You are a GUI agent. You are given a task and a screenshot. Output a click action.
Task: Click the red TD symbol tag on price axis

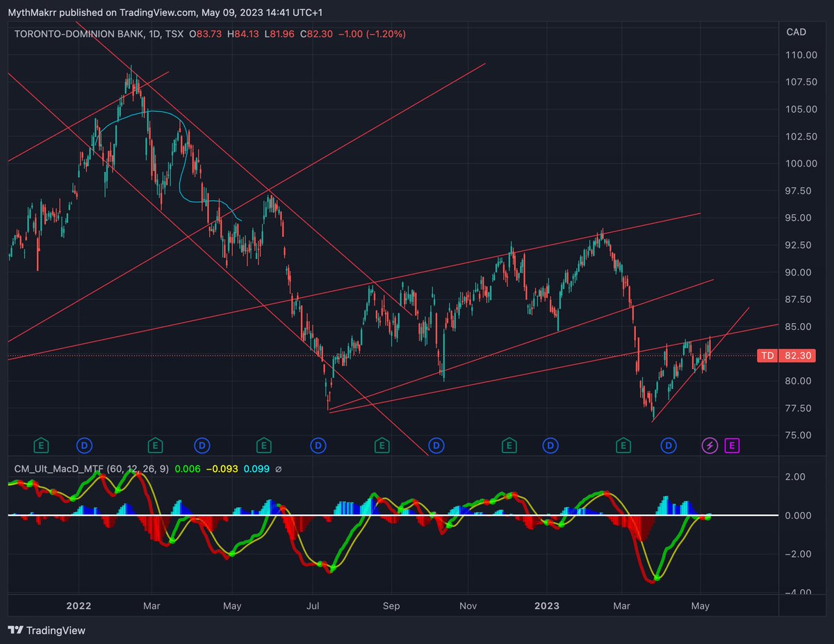click(767, 356)
